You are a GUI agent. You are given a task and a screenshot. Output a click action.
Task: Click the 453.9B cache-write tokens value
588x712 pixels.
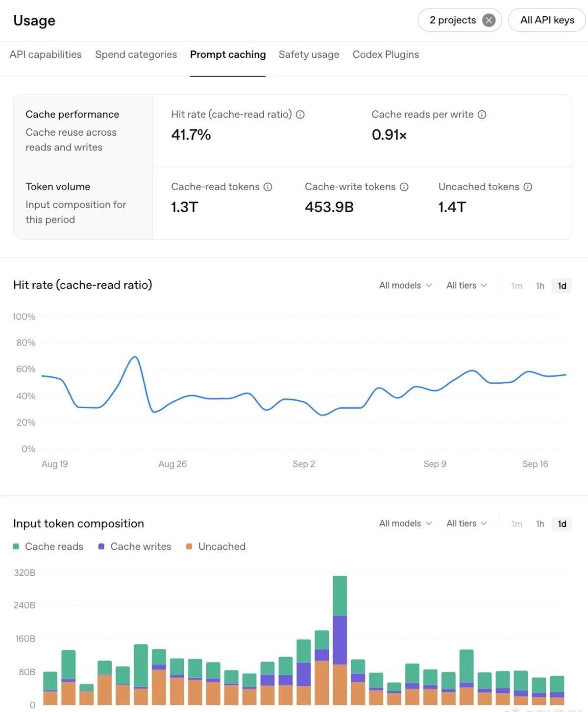329,207
